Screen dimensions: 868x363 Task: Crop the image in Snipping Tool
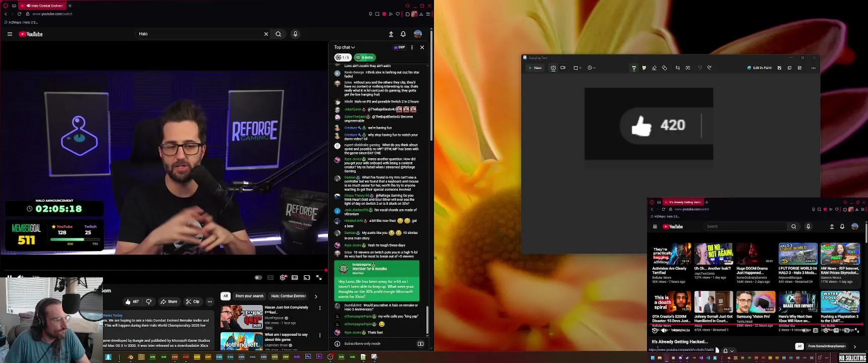click(678, 68)
